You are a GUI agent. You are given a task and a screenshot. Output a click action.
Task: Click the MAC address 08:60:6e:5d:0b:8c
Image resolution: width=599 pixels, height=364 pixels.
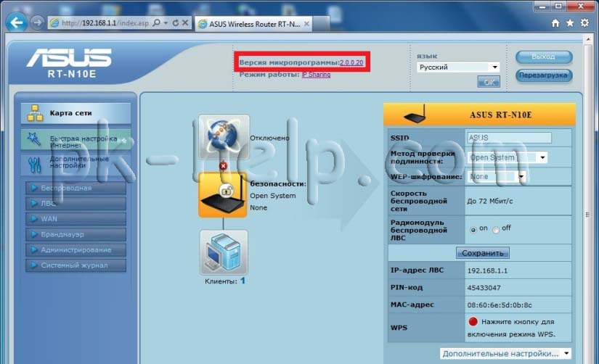click(500, 305)
